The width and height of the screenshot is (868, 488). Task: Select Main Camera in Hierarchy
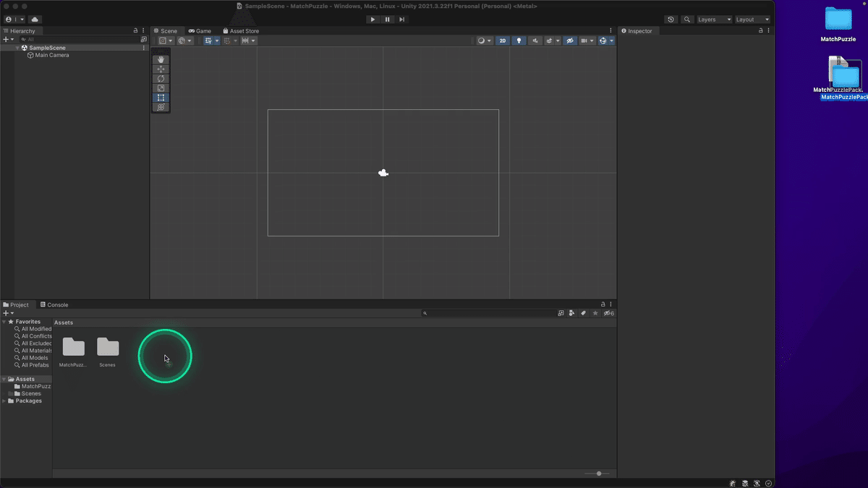52,55
